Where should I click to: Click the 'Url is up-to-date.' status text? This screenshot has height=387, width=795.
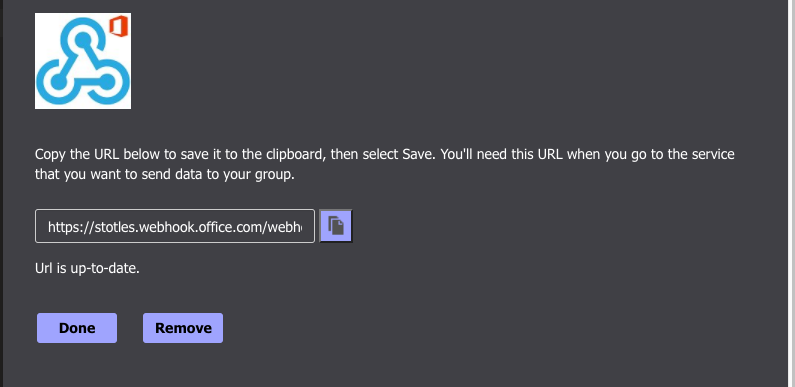pyautogui.click(x=87, y=268)
